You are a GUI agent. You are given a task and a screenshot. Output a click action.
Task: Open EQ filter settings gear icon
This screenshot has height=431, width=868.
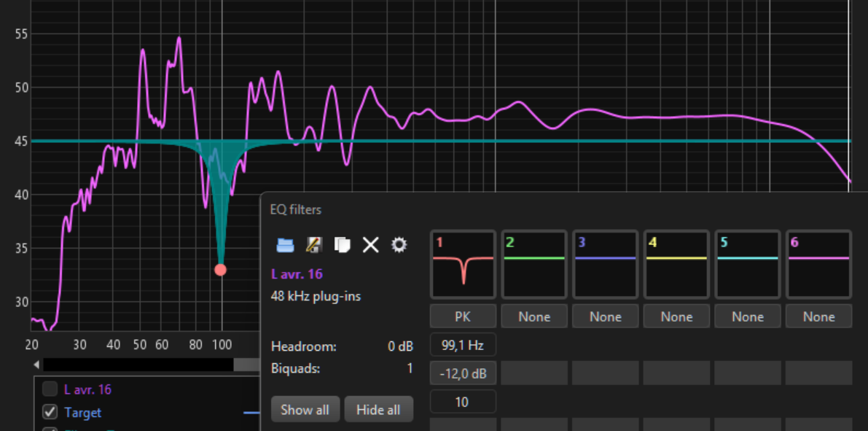coord(399,245)
